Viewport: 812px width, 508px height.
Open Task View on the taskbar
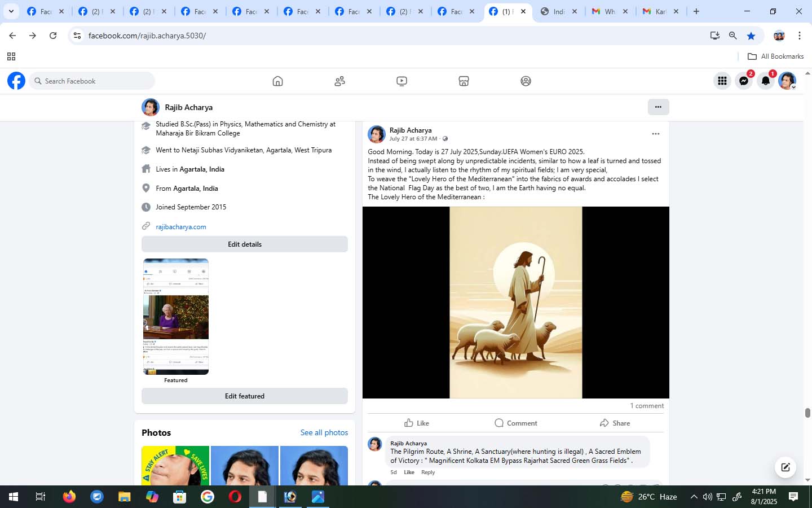coord(41,497)
